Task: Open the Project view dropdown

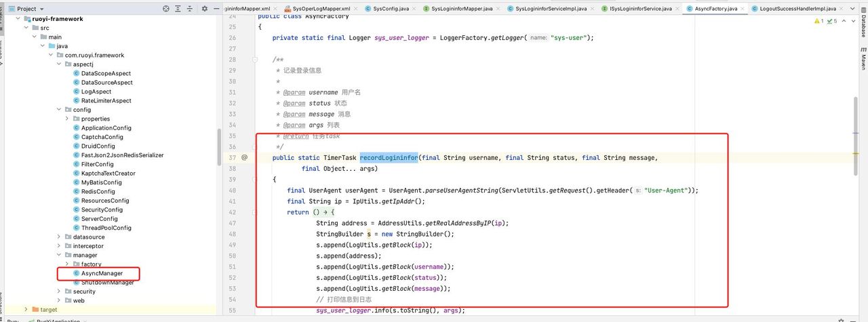Action: (x=41, y=9)
